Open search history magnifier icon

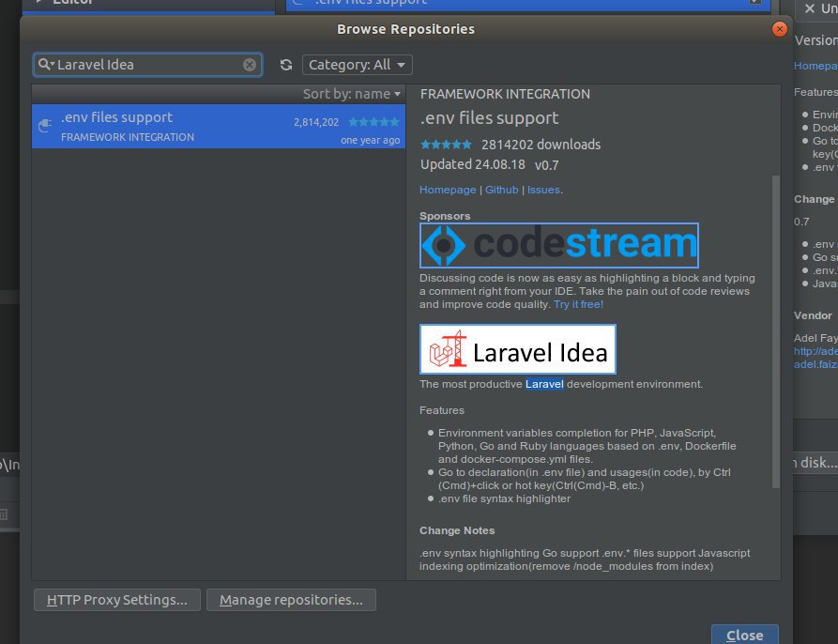(45, 65)
